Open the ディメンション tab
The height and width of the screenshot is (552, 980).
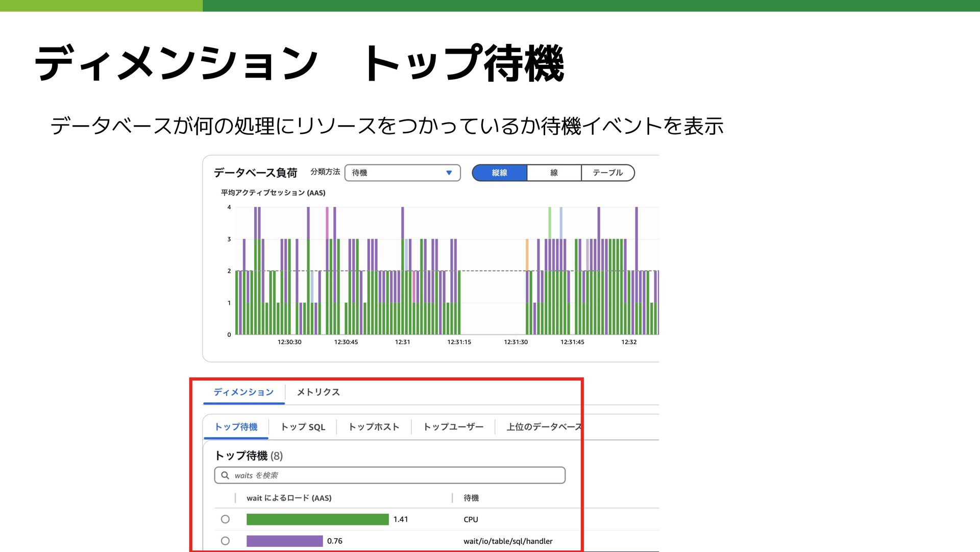[x=243, y=392]
